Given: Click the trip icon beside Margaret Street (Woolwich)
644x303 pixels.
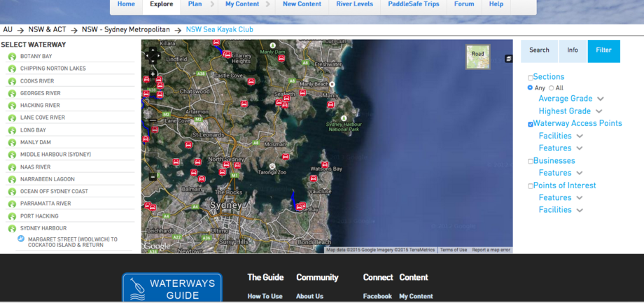Looking at the screenshot, I should tap(21, 239).
